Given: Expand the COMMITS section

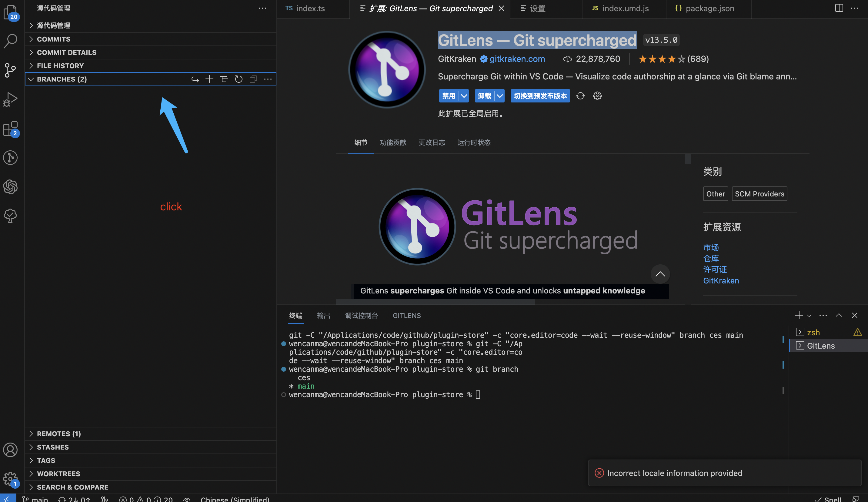Looking at the screenshot, I should [x=54, y=39].
